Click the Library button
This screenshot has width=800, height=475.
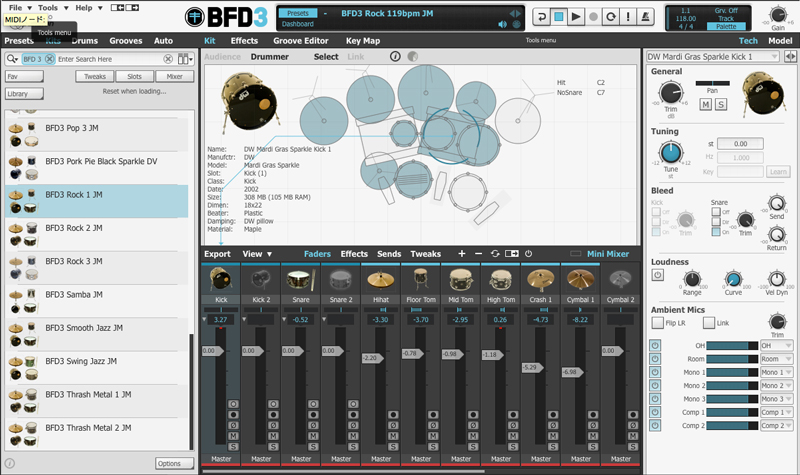[x=24, y=94]
